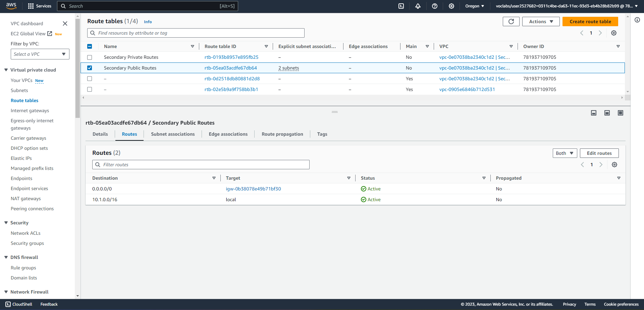Expand the Select a VPC filter dropdown

[x=40, y=54]
